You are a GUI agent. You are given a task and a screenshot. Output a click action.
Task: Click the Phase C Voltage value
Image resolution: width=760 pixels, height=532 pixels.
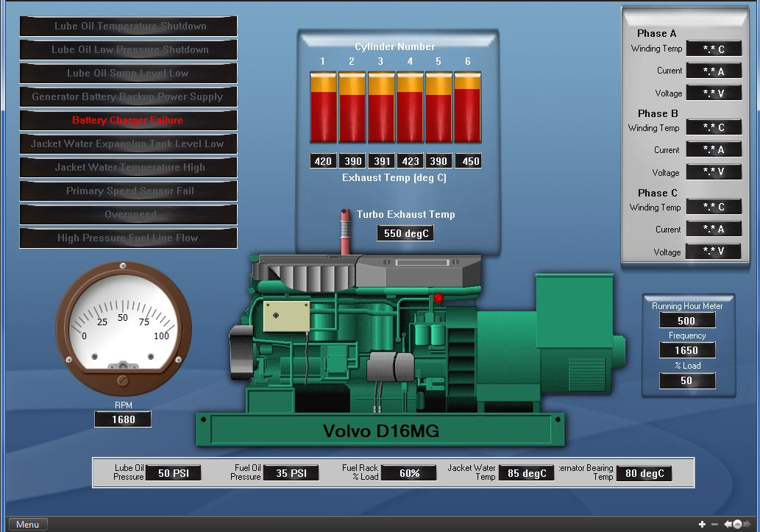coord(714,251)
